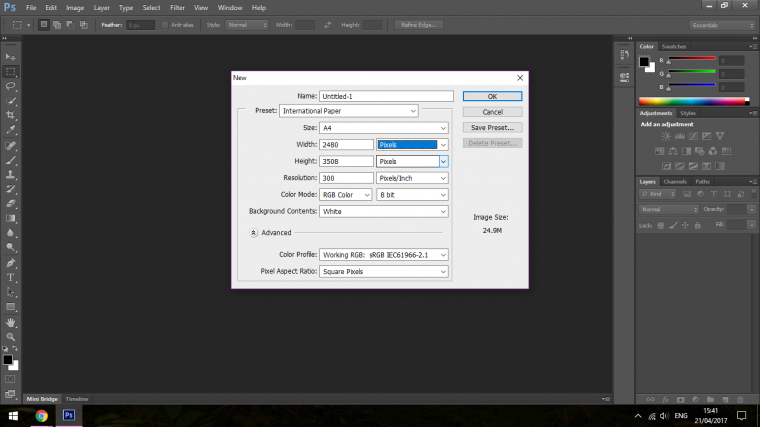Select the Crop tool

tap(11, 115)
